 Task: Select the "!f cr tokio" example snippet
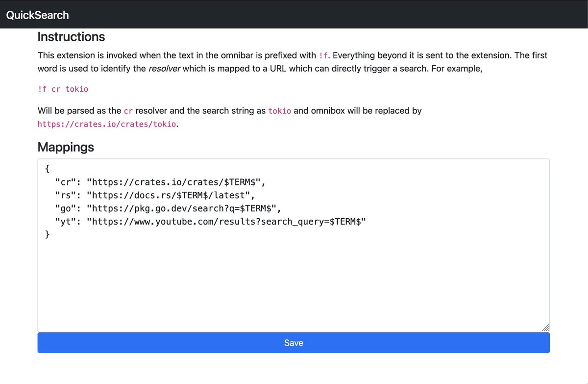pos(63,89)
